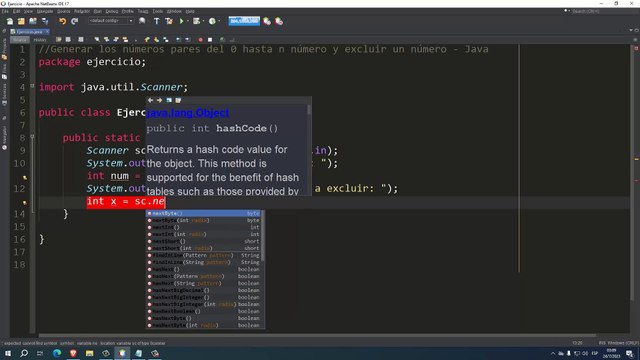This screenshot has width=640, height=360.
Task: Click the Save All toolbar icon
Action: pyautogui.click(x=44, y=21)
